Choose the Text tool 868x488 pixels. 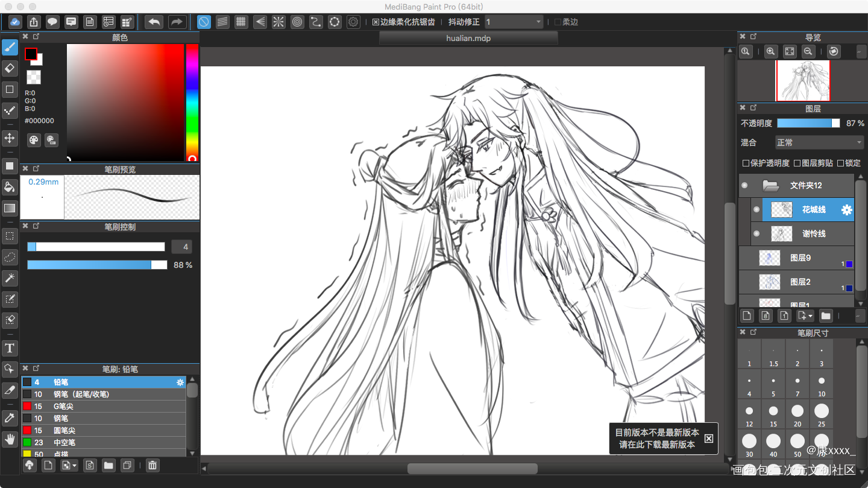[10, 348]
